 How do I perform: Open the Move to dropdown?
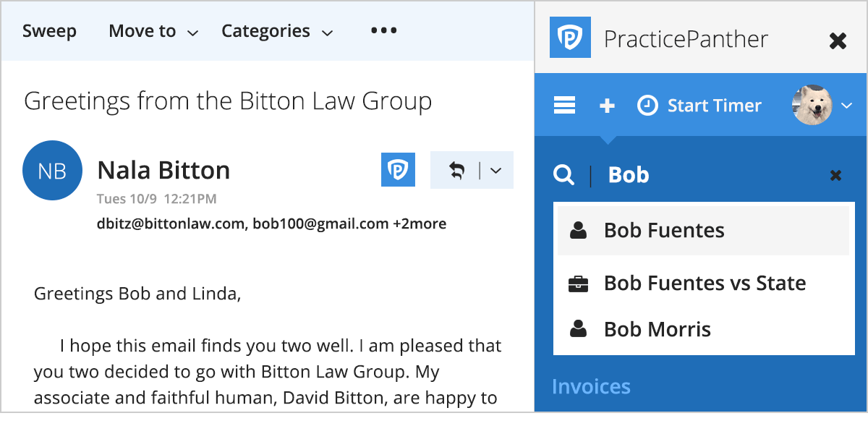(x=153, y=31)
